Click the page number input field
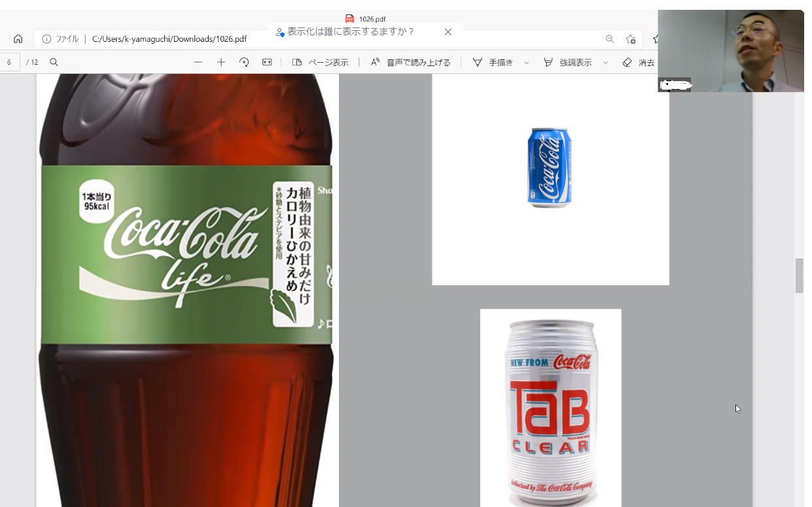The width and height of the screenshot is (812, 507). (x=10, y=62)
